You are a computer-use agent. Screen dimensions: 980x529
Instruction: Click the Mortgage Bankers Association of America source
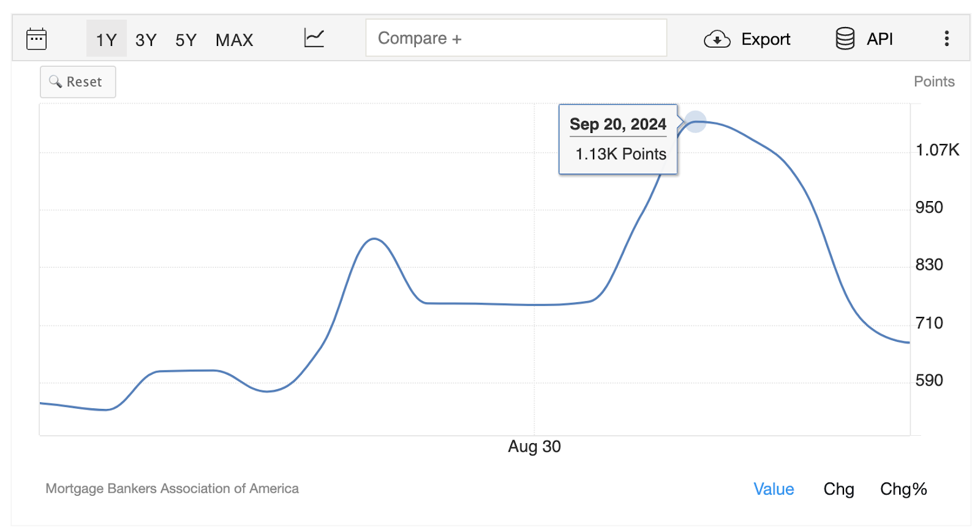point(172,489)
